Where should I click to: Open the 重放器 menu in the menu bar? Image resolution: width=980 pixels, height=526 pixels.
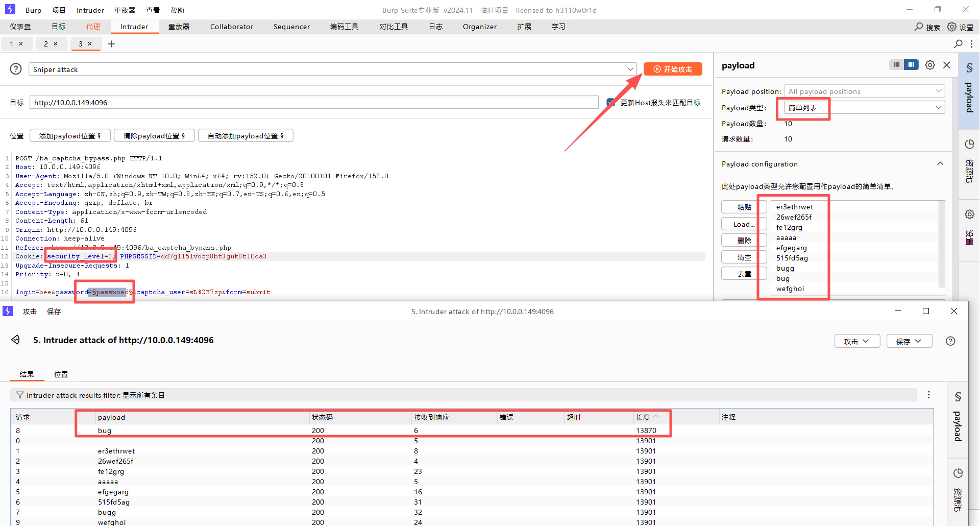(125, 10)
